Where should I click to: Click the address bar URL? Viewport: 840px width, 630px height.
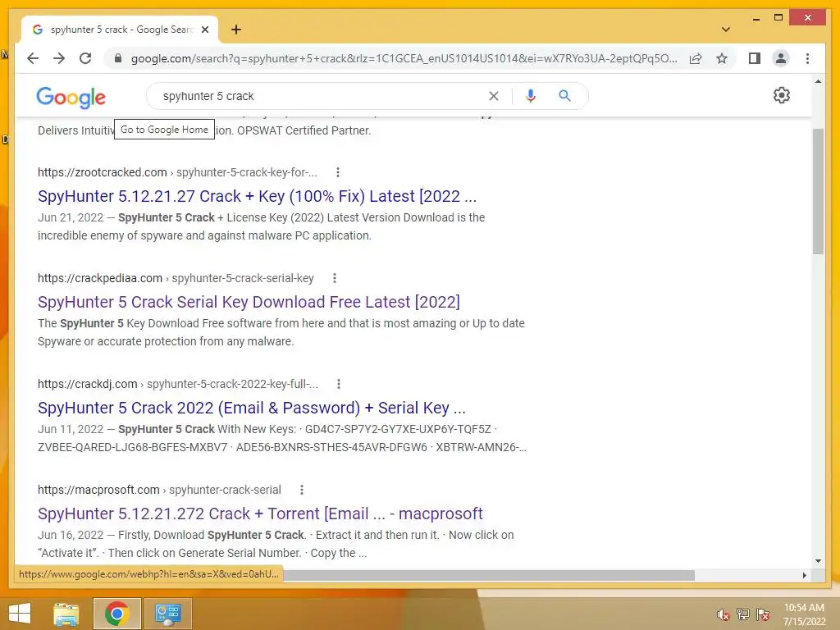click(x=404, y=58)
